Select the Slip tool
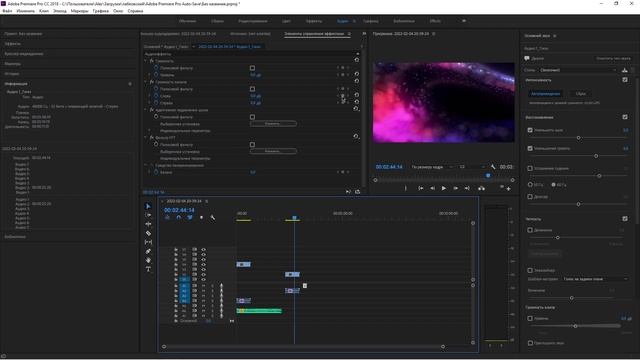640x360 pixels. 148,242
